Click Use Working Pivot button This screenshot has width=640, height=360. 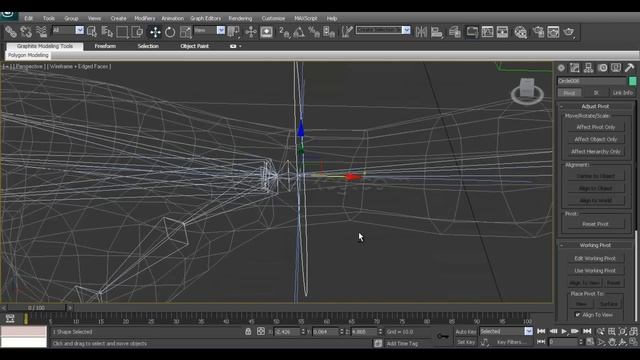(x=596, y=271)
